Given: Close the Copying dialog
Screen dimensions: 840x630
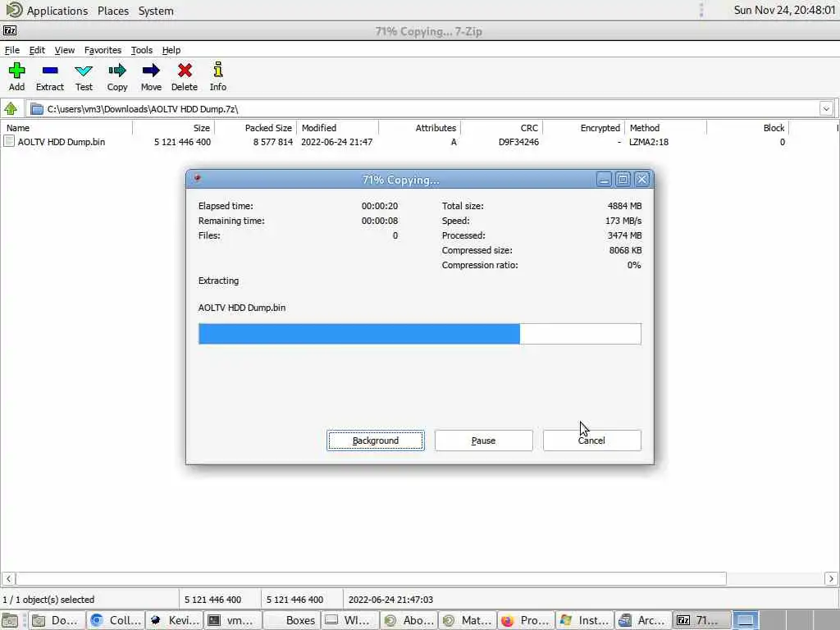Looking at the screenshot, I should [641, 180].
